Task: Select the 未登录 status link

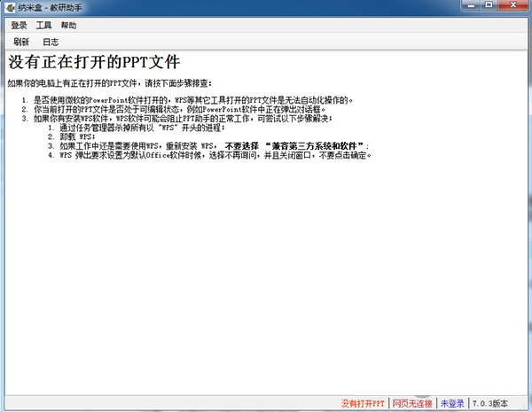Action: click(452, 402)
